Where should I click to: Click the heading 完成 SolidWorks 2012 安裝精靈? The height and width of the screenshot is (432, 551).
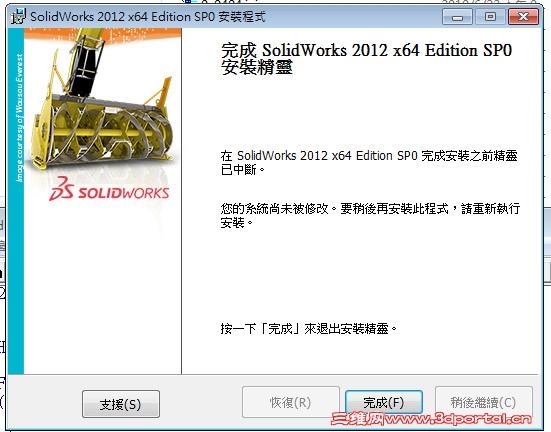[366, 58]
